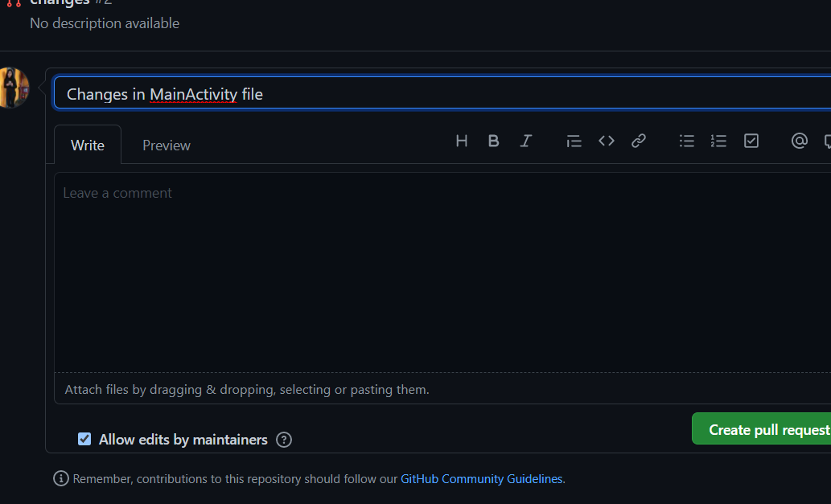The height and width of the screenshot is (504, 831).
Task: Switch to the Preview tab
Action: 167,145
